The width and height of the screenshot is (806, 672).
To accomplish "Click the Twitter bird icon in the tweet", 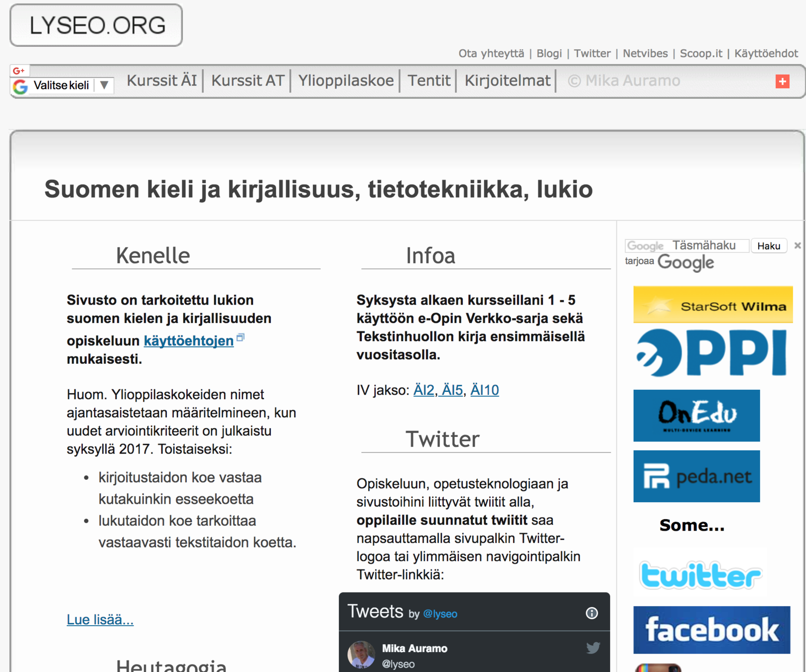I will 593,648.
